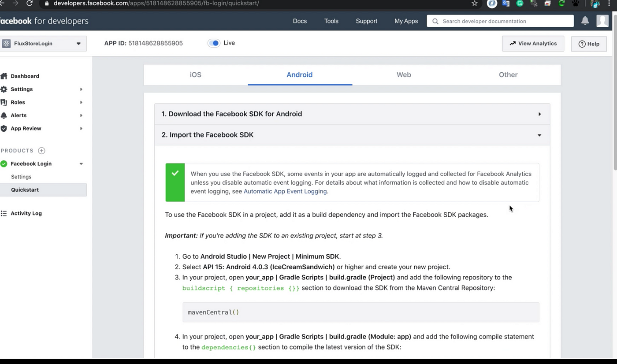Viewport: 617px width, 364px height.
Task: Click the Roles badge icon
Action: [4, 102]
